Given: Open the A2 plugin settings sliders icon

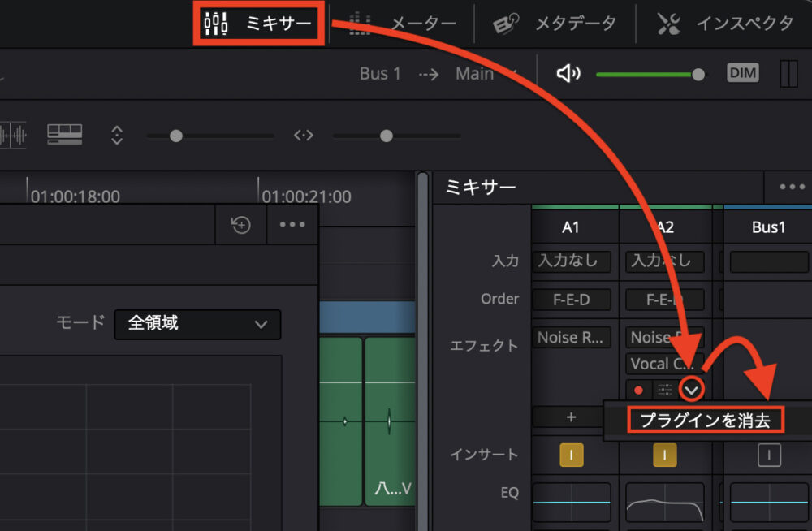Looking at the screenshot, I should click(x=665, y=390).
